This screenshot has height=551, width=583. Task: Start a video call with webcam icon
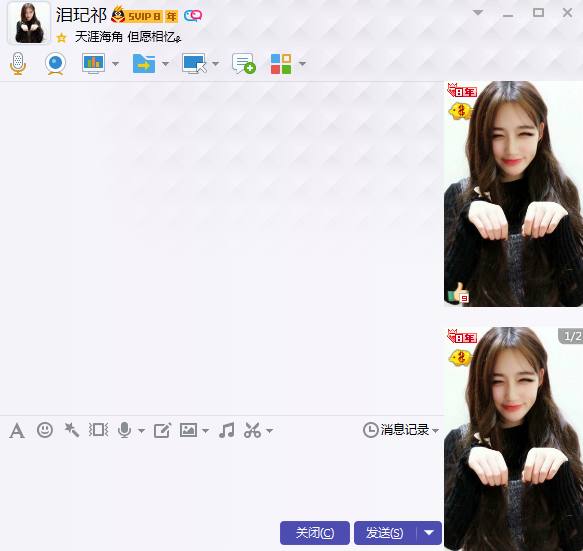coord(55,64)
